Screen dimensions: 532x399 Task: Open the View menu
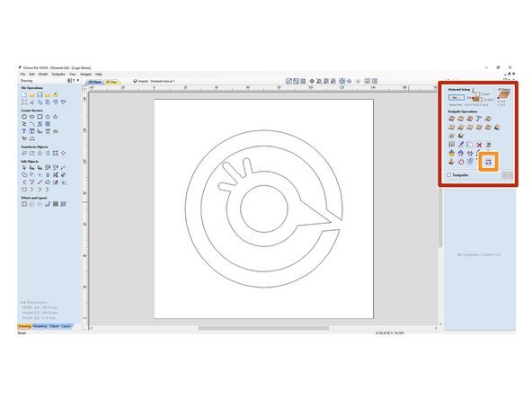point(73,74)
